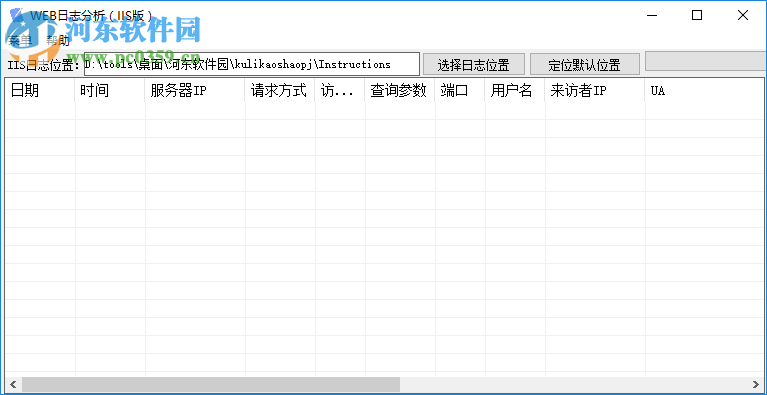
Task: Close the WEB日志分析 window
Action: [x=743, y=15]
